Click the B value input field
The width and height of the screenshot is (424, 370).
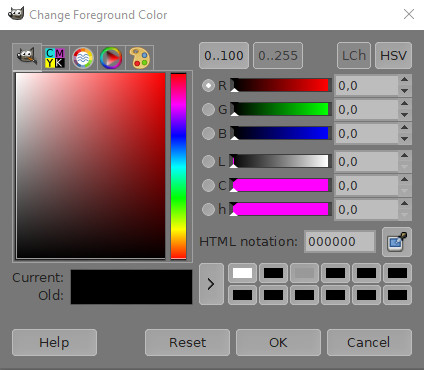click(366, 134)
